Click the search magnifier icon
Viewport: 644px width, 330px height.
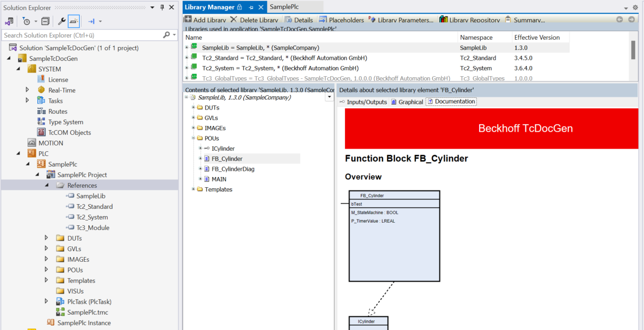pyautogui.click(x=167, y=35)
